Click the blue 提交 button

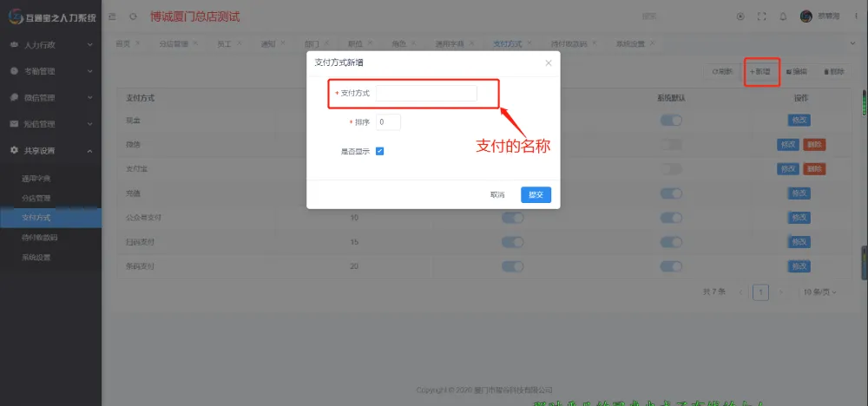pos(536,195)
